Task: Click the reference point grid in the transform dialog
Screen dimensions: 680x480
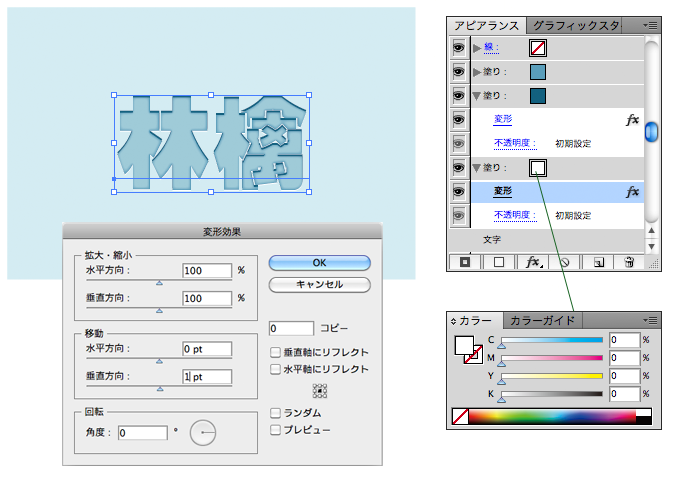Action: pyautogui.click(x=320, y=390)
